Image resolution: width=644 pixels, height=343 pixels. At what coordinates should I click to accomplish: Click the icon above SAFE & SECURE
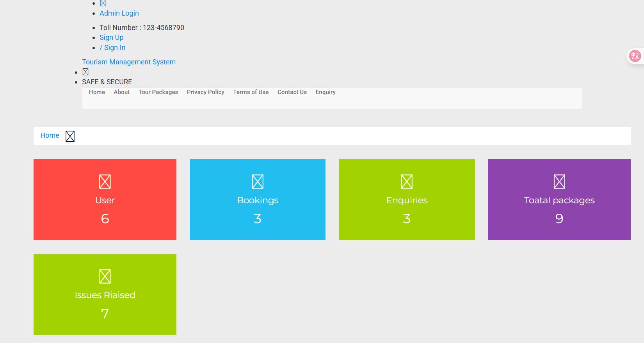85,72
